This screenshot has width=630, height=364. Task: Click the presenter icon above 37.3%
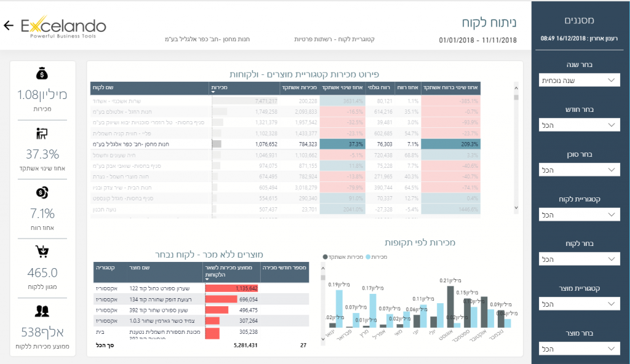click(x=42, y=133)
